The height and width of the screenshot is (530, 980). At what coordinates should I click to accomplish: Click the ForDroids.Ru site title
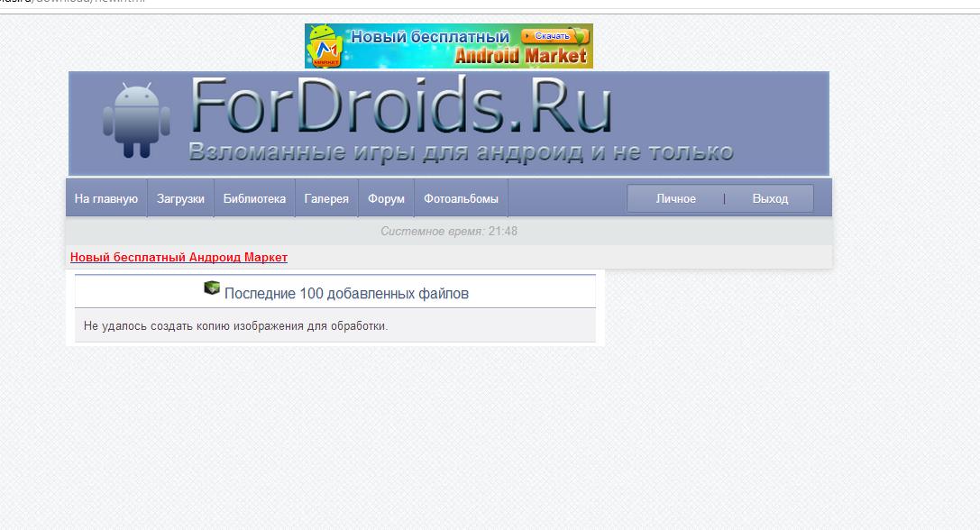coord(400,105)
